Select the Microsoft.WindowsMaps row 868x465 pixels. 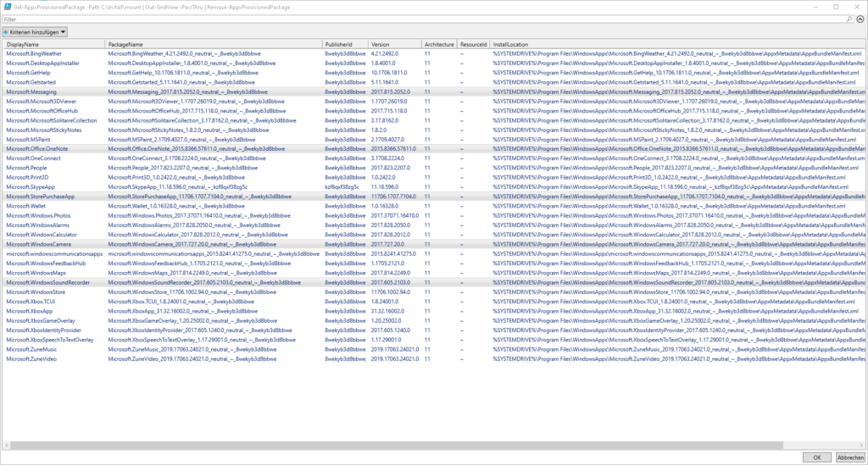[x=434, y=273]
